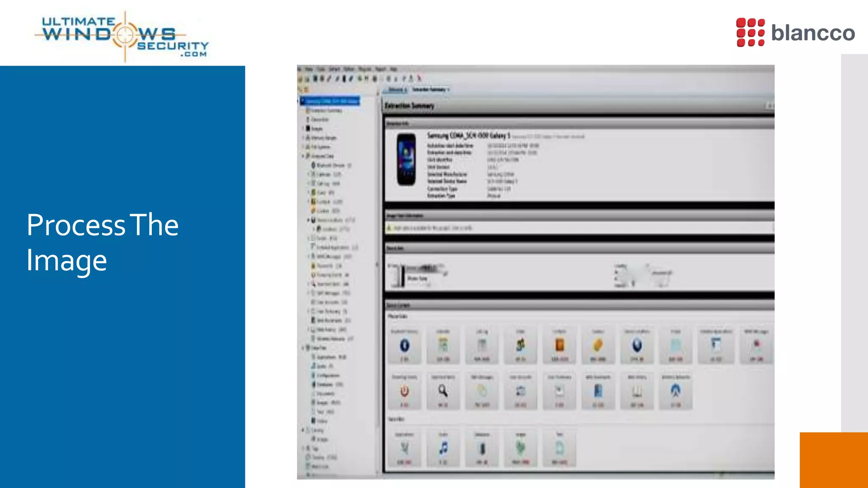Open the Device Locations tile
Image resolution: width=868 pixels, height=488 pixels.
(x=637, y=346)
